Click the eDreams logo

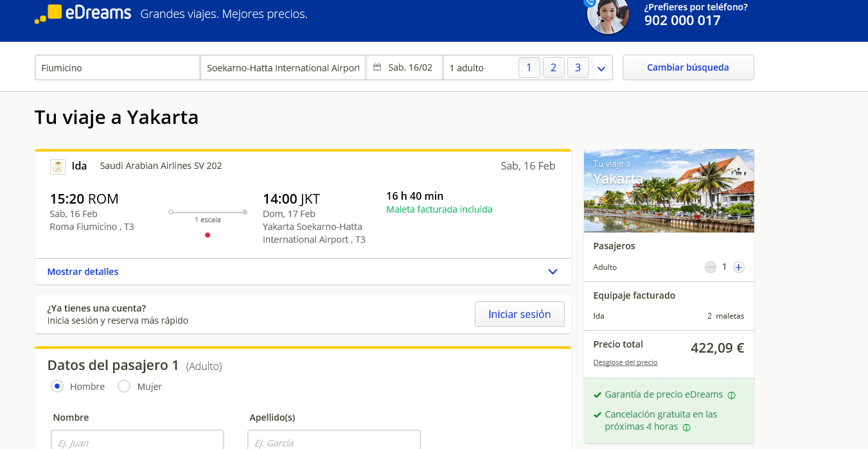point(83,13)
